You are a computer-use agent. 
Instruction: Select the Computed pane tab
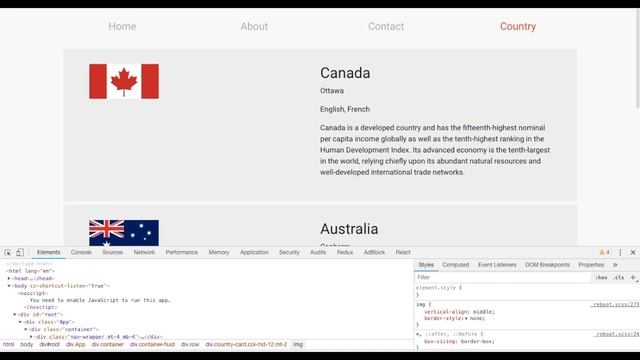pyautogui.click(x=456, y=265)
